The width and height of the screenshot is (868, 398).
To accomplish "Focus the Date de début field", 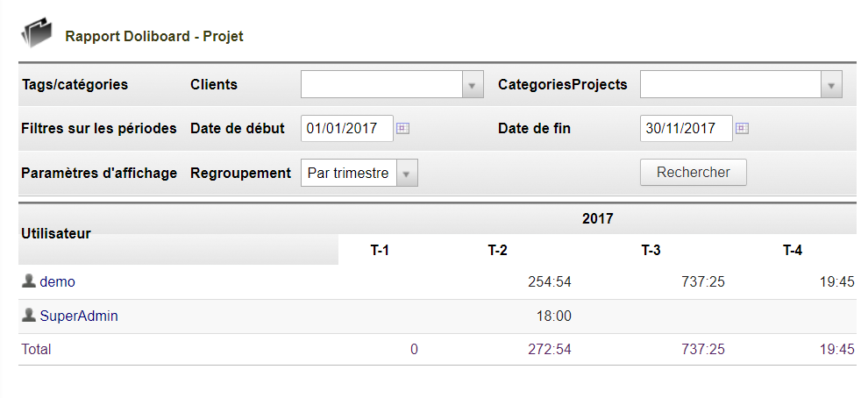I will click(x=347, y=128).
